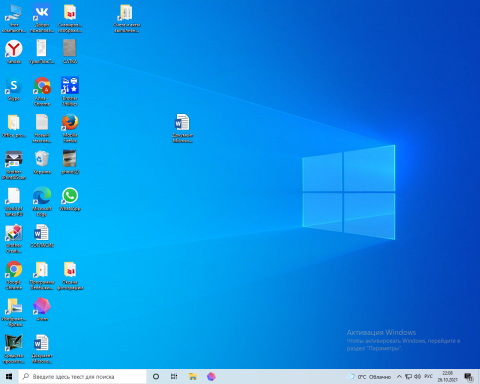Open the World of Tanks shortcut
The image size is (480, 384).
tap(14, 202)
